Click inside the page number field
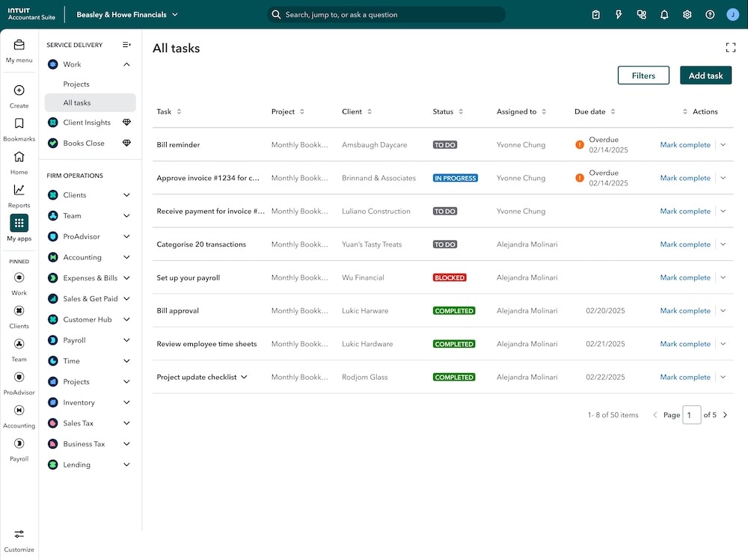748x560 pixels. (x=692, y=415)
